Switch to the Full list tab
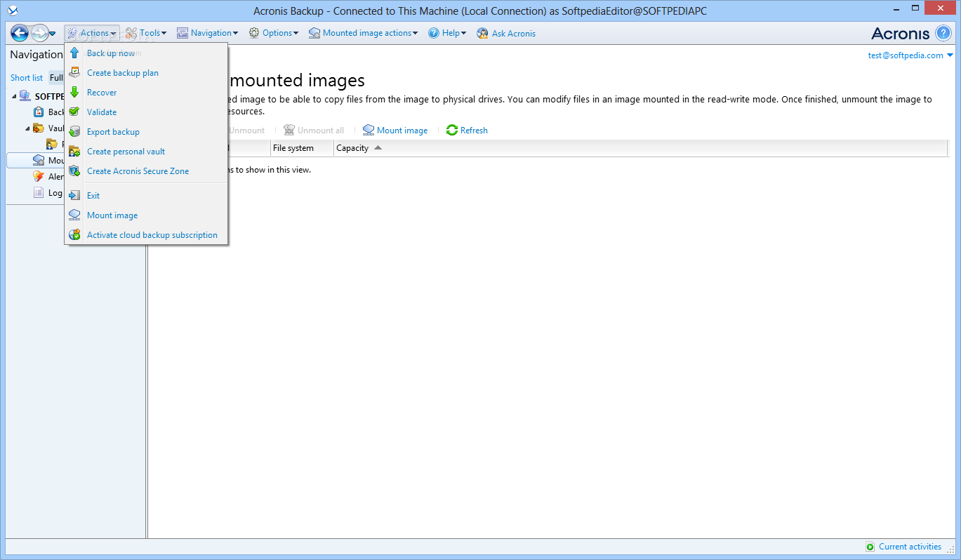Viewport: 961px width, 560px height. (56, 78)
